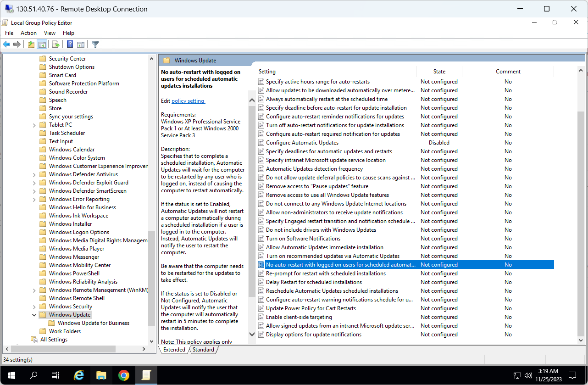Open Internet Explorer from the taskbar
Image resolution: width=588 pixels, height=385 pixels.
78,375
